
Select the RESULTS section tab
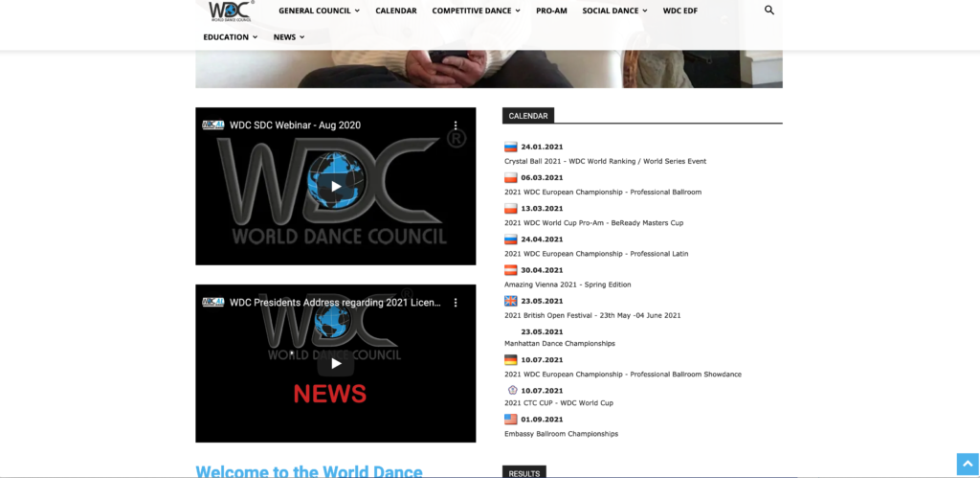tap(524, 472)
